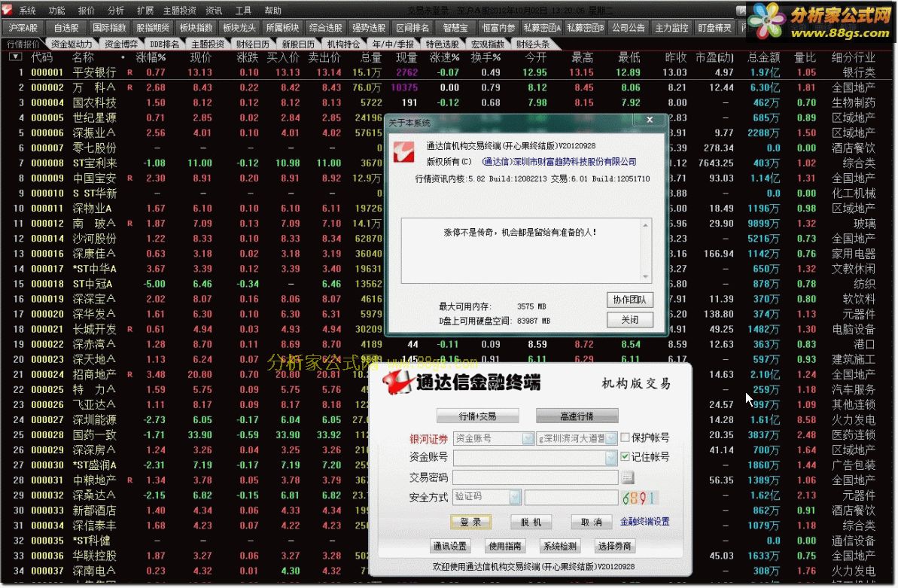Click 登录 button to log in

pyautogui.click(x=470, y=522)
